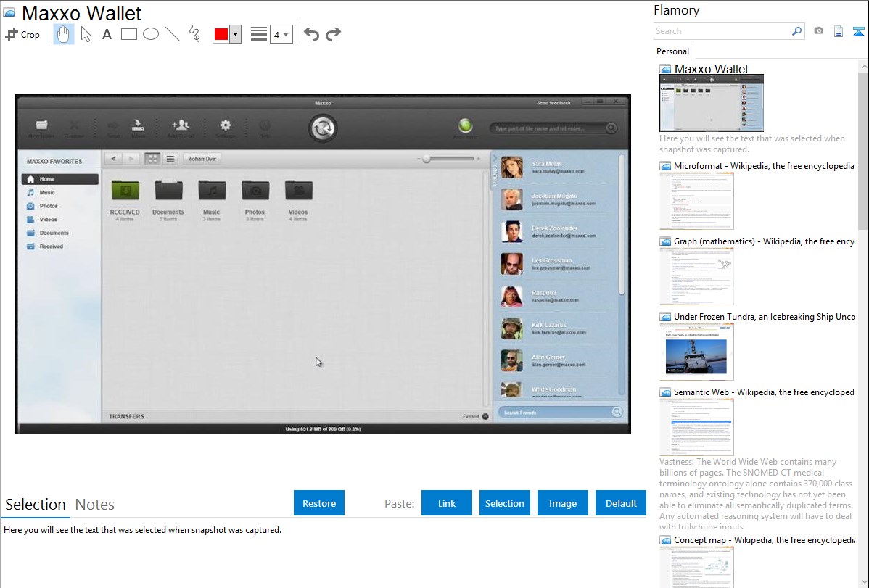Open the Notes tab

pyautogui.click(x=95, y=505)
